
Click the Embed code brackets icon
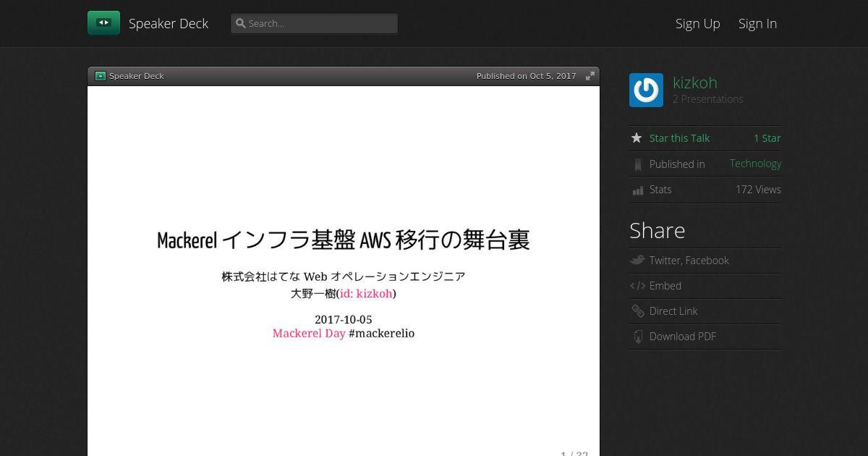click(637, 286)
